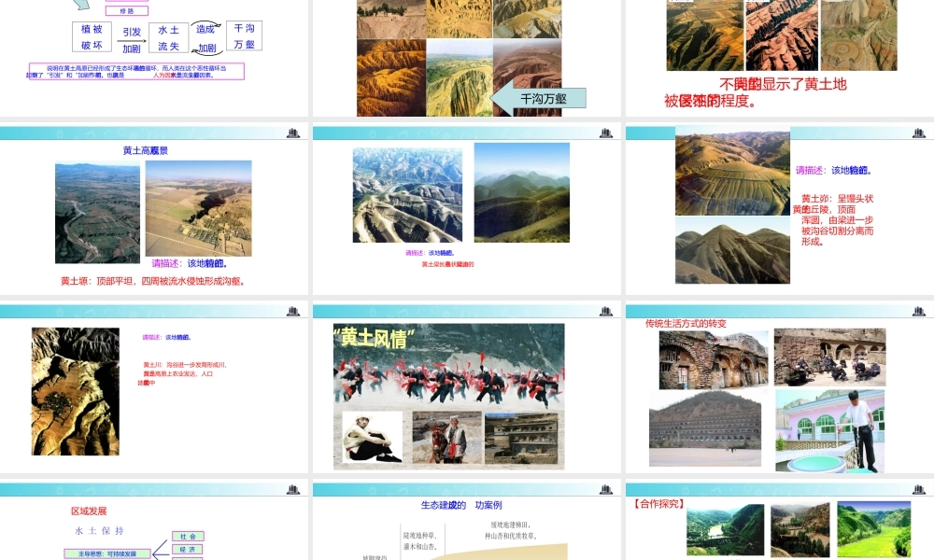Select the 造成 label beside the curved arrows
The width and height of the screenshot is (934, 560).
[x=205, y=29]
